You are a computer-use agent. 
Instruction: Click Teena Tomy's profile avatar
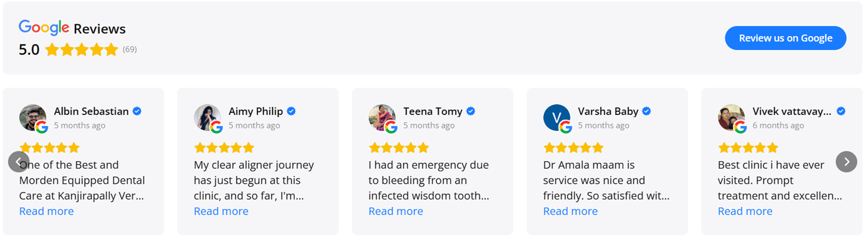click(382, 118)
